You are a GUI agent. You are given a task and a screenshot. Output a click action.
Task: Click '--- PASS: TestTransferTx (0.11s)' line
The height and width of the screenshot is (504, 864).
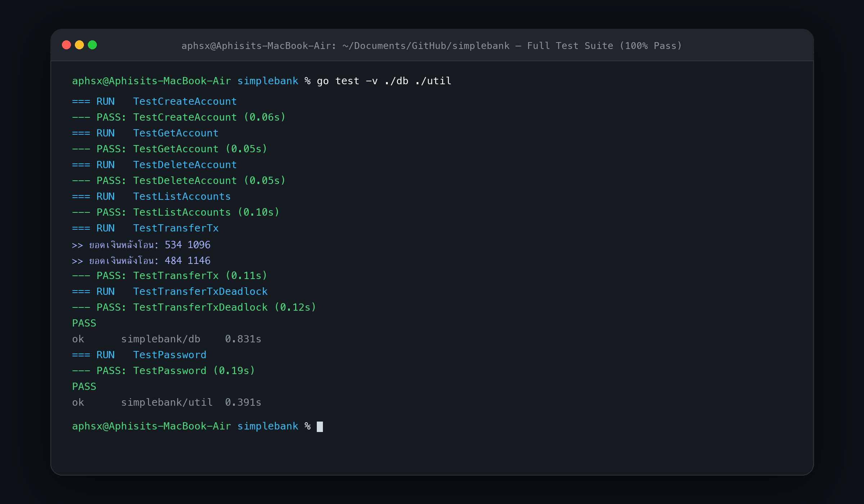pos(170,276)
